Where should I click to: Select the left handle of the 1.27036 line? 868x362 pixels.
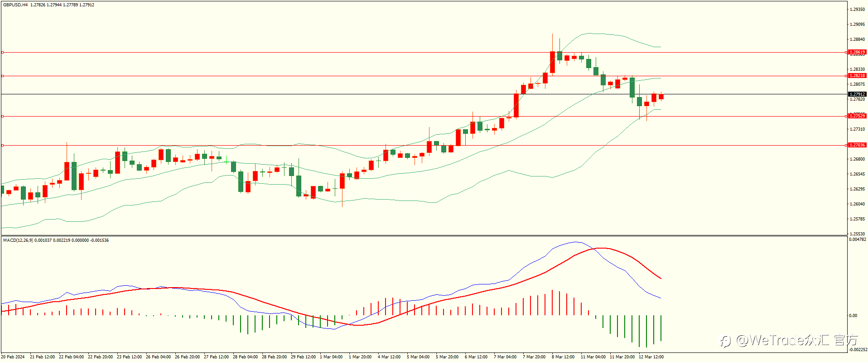point(2,146)
